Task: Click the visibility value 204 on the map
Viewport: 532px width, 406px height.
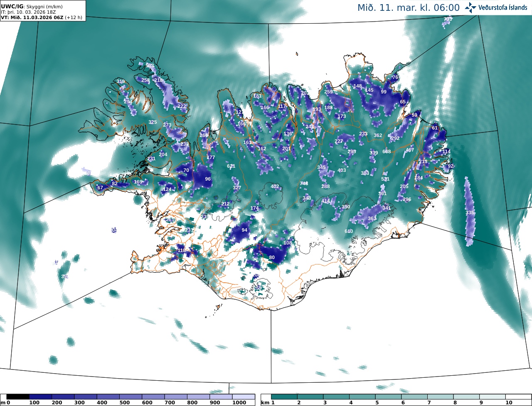Action: [163, 154]
